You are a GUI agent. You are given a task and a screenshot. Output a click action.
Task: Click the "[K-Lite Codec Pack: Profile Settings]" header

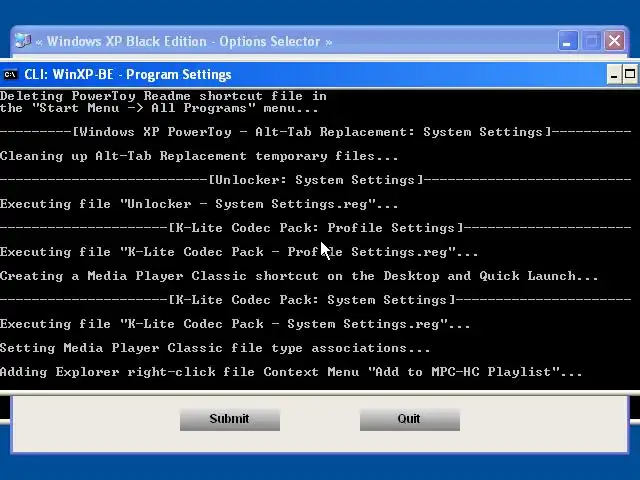coord(316,228)
